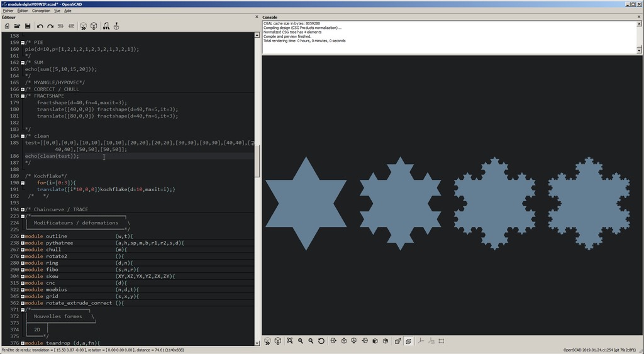
Task: Close the Éditeur dock panel
Action: pos(257,17)
